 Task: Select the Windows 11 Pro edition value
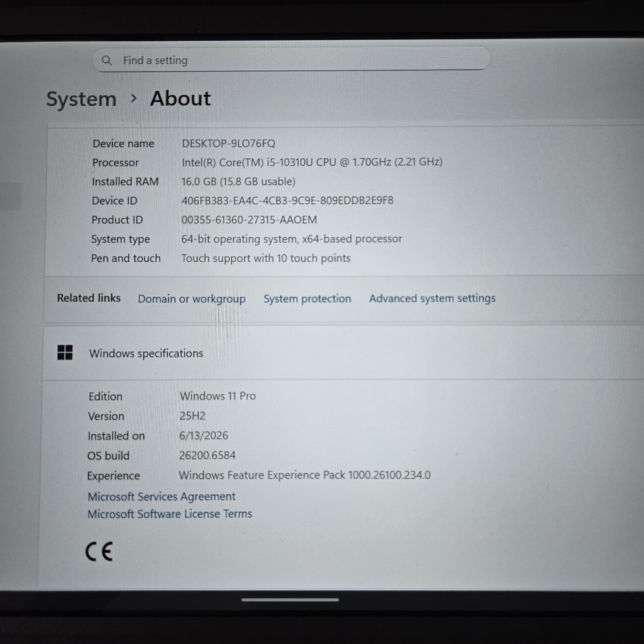point(218,396)
